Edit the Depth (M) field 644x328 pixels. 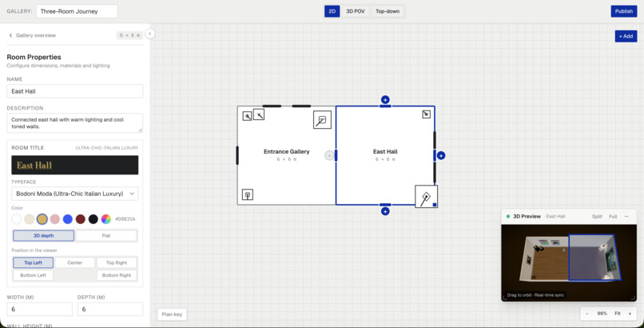[x=110, y=309]
